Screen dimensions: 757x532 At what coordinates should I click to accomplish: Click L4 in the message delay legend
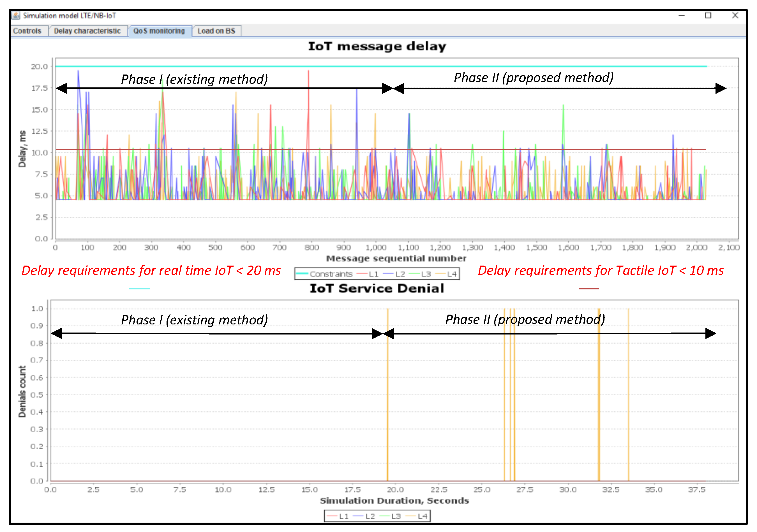[x=452, y=274]
